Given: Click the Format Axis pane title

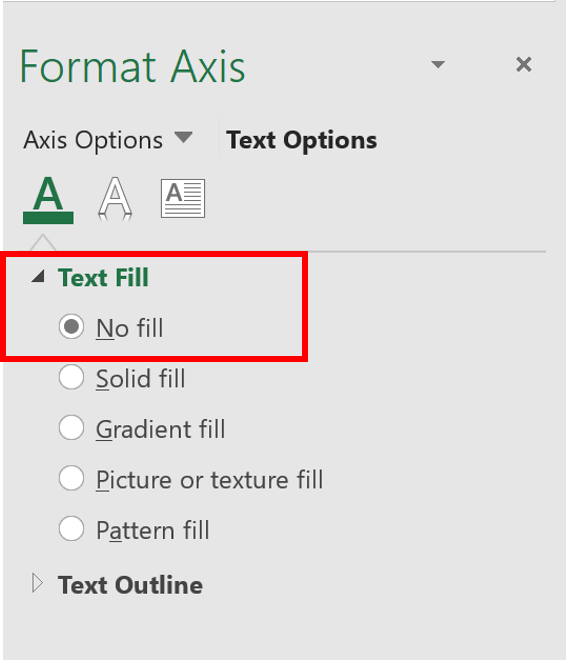Looking at the screenshot, I should click(x=133, y=66).
